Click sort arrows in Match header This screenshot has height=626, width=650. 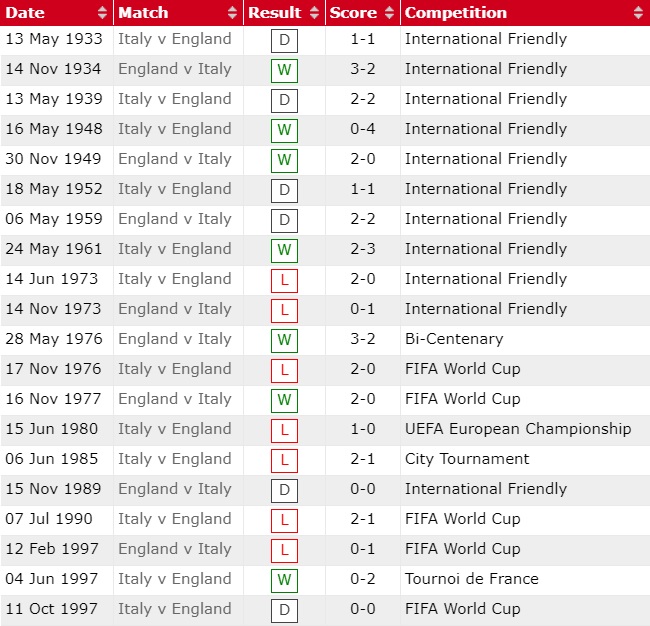click(x=232, y=13)
